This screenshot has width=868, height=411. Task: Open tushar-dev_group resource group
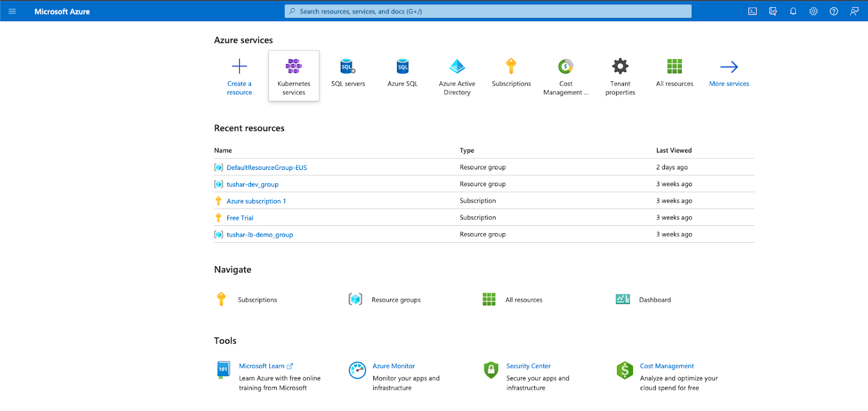coord(253,185)
